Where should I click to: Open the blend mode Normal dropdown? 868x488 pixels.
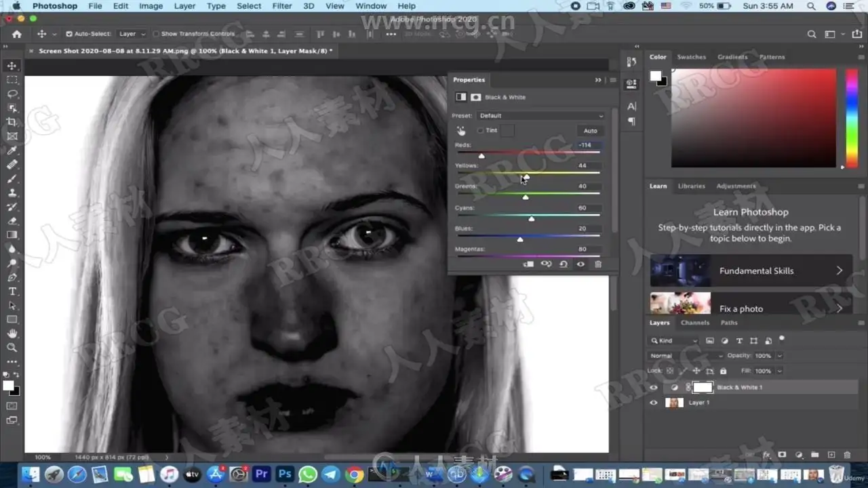coord(686,356)
